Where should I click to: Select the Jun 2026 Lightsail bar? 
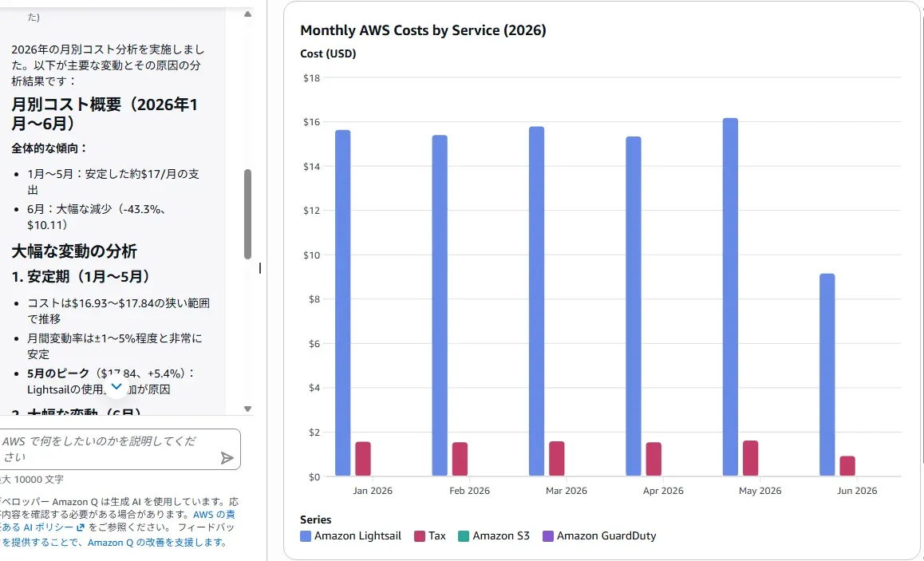(x=827, y=375)
